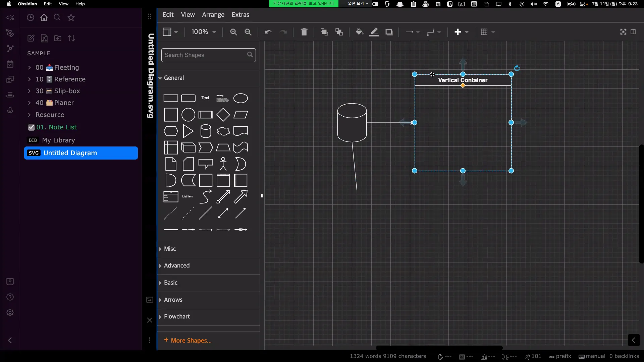Click the zoom in magnifier icon
The width and height of the screenshot is (644, 362).
[233, 32]
